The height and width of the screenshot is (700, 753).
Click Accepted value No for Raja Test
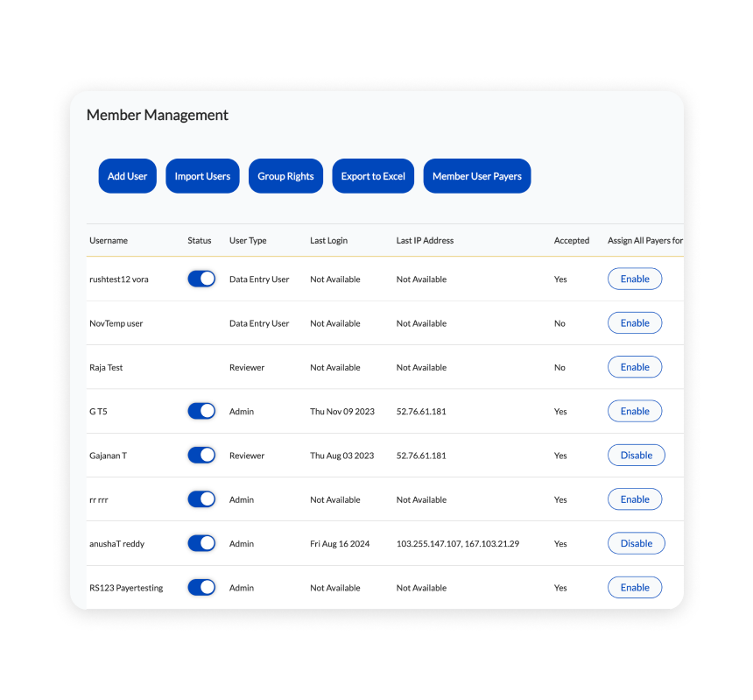559,368
